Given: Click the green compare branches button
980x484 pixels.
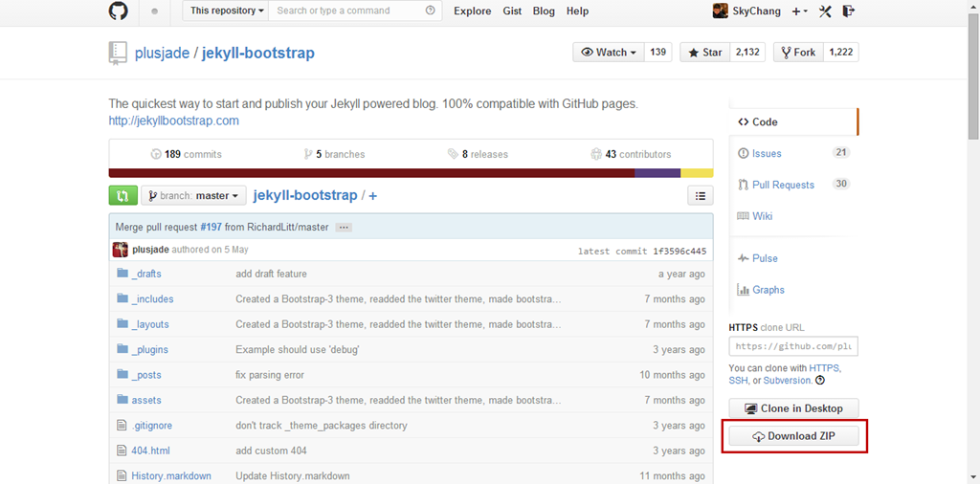Looking at the screenshot, I should [x=122, y=195].
